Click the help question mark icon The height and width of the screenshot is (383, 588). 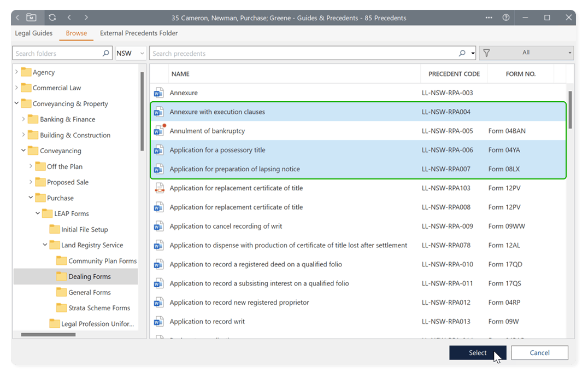pos(505,18)
